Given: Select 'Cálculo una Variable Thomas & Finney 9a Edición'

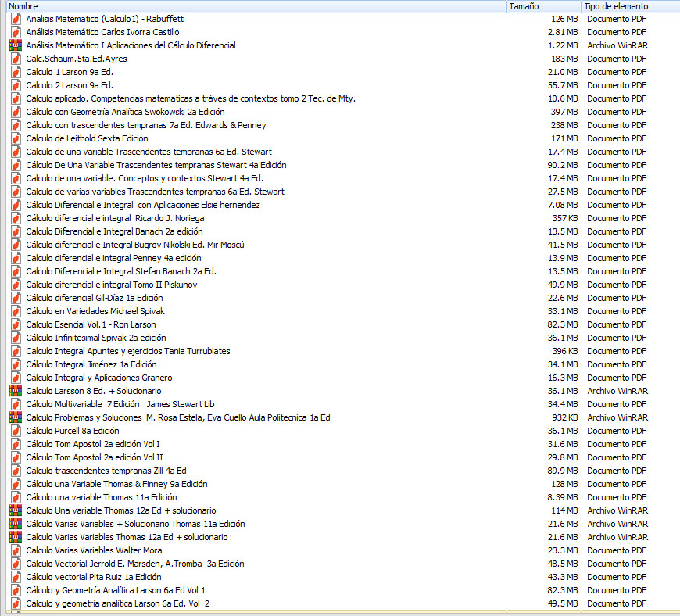Looking at the screenshot, I should [116, 484].
